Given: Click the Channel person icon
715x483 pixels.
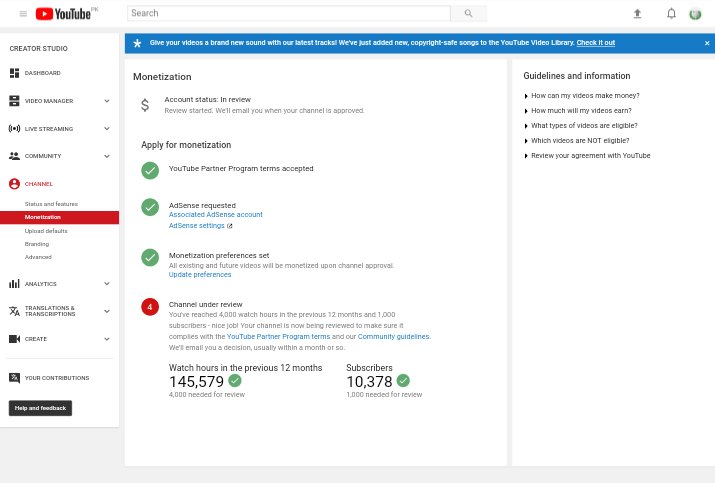Looking at the screenshot, I should [x=15, y=184].
